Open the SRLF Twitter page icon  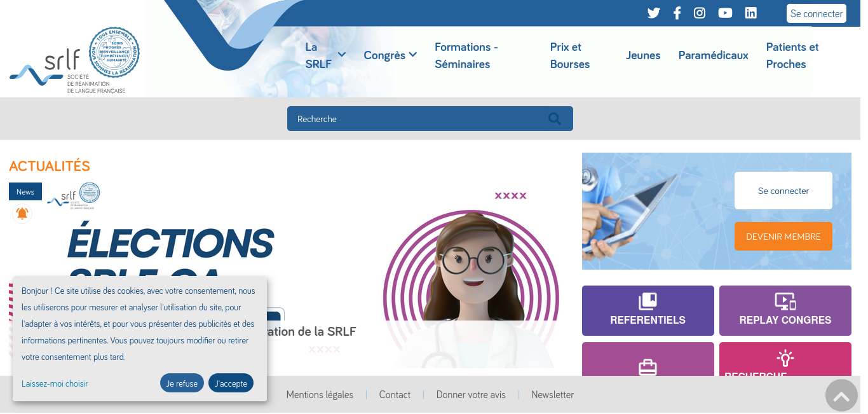tap(653, 13)
